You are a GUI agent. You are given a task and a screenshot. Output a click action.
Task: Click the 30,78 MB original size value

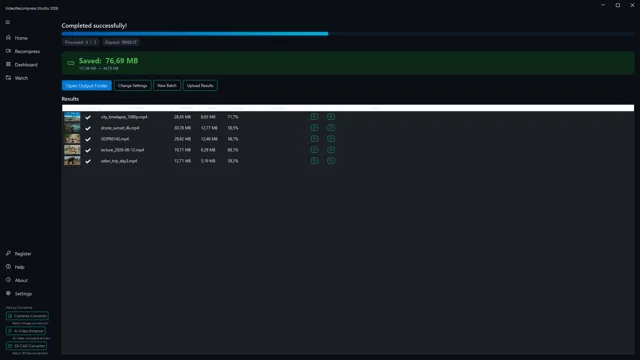(182, 128)
